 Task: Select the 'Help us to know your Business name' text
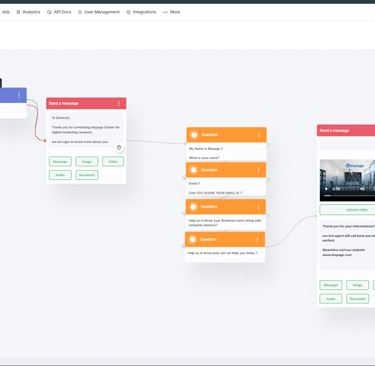coord(225,223)
